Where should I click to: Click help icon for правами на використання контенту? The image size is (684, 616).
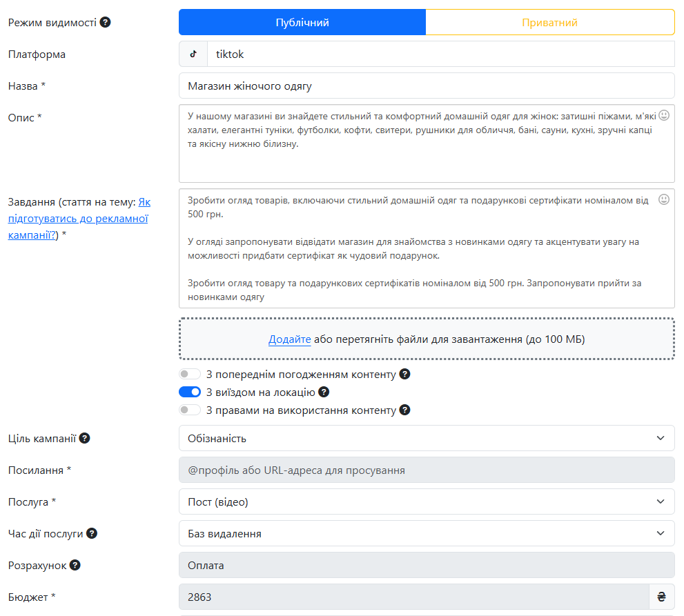405,410
